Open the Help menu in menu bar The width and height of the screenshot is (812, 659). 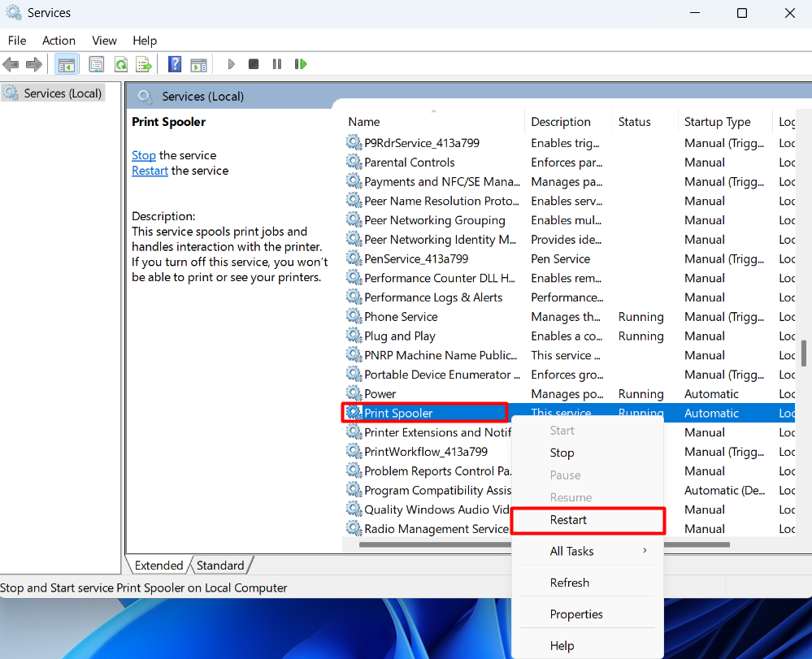pos(145,41)
